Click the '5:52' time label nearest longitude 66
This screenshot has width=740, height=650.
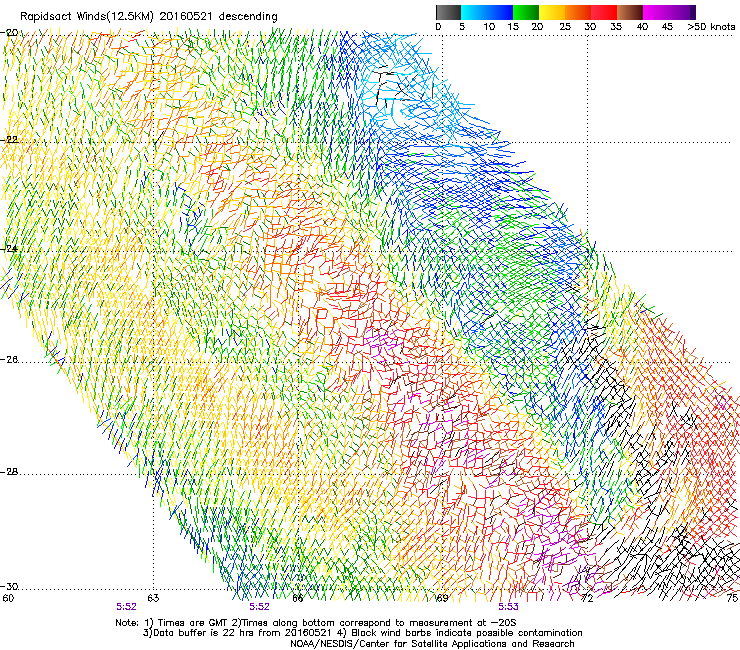point(260,607)
